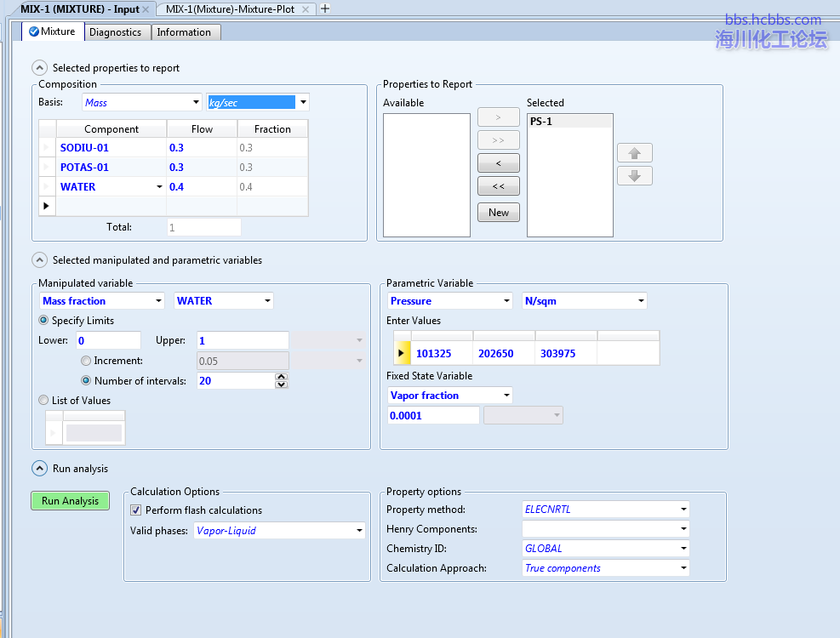Select the Increment radio button
The image size is (840, 638).
point(86,361)
